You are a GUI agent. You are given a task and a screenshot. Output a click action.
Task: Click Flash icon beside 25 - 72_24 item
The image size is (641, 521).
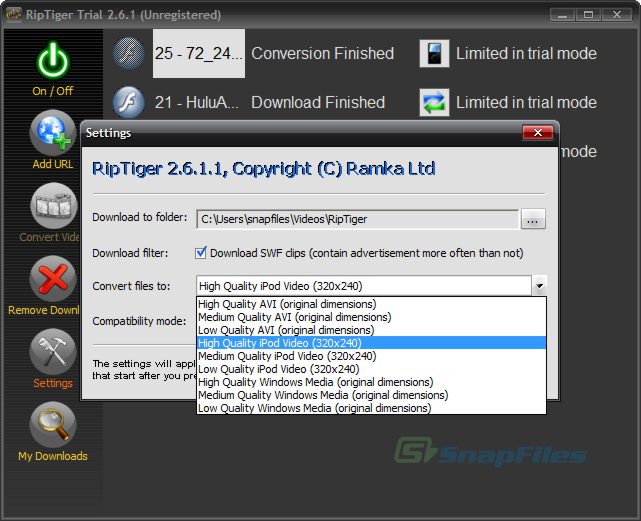128,53
